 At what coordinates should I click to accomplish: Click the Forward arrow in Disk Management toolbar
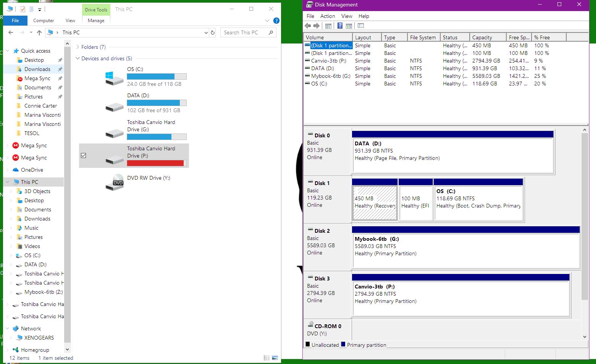[x=317, y=26]
